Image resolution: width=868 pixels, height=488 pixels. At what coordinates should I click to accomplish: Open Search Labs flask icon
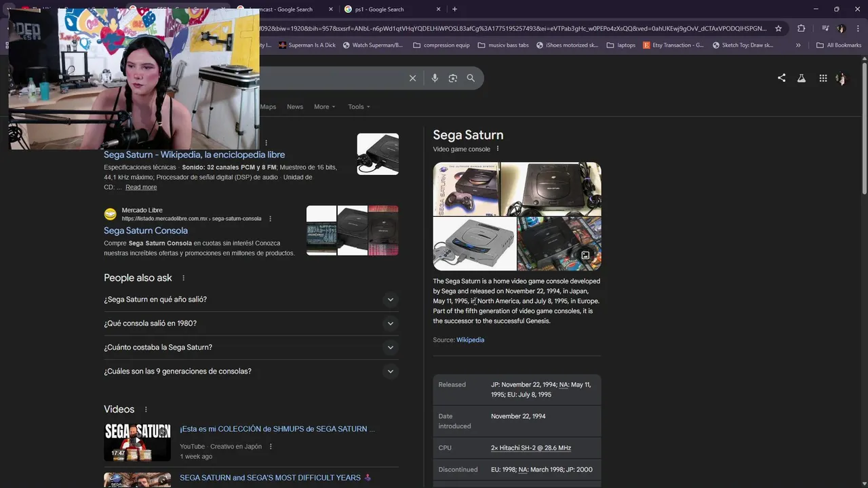(802, 78)
